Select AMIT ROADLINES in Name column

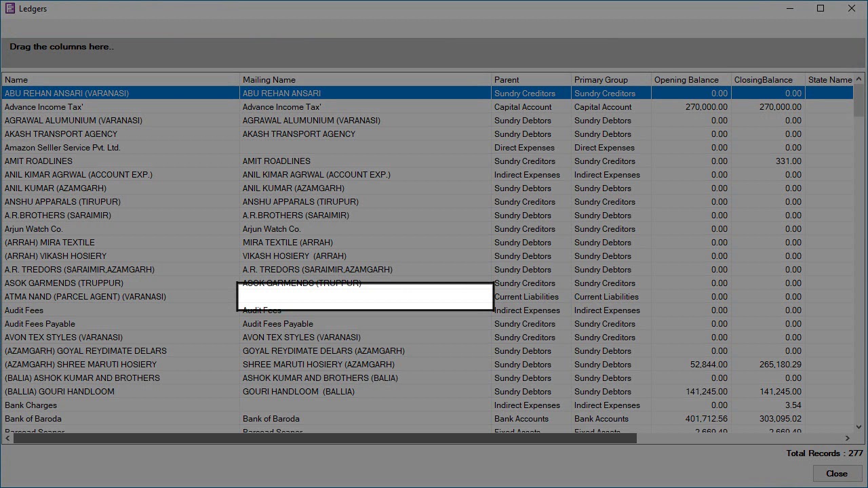pyautogui.click(x=121, y=161)
